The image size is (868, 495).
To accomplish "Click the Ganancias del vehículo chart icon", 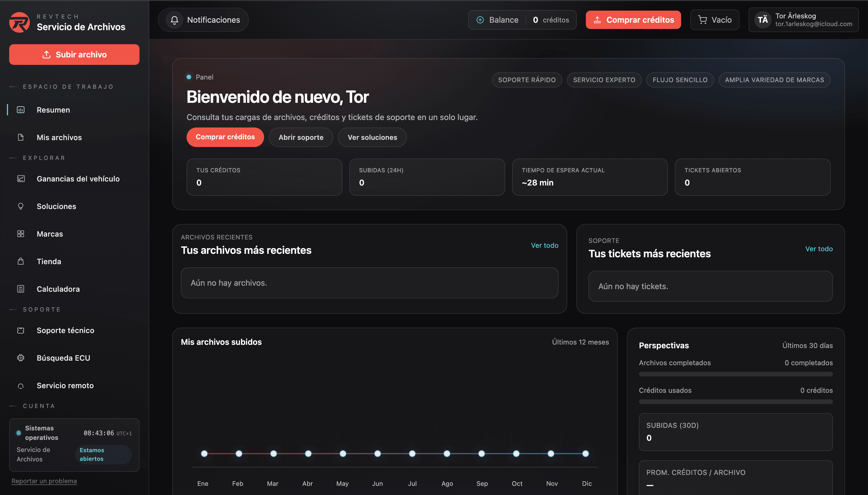I will point(21,179).
